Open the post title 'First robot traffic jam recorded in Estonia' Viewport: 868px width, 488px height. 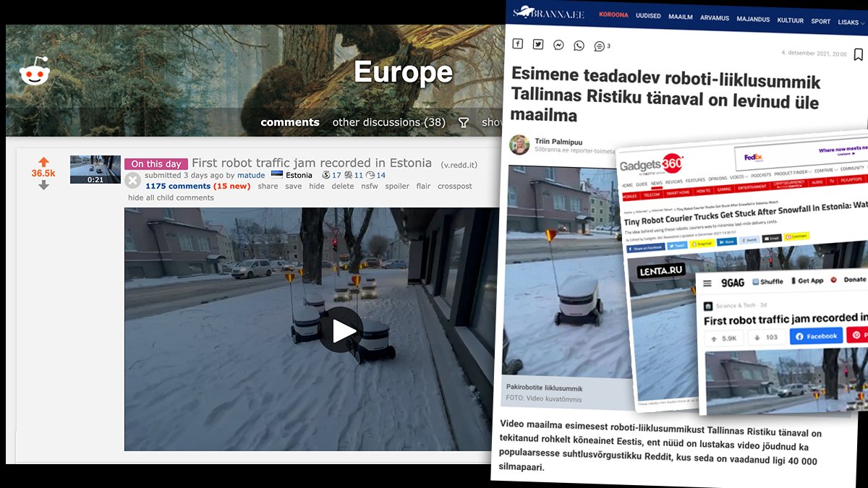pos(312,163)
